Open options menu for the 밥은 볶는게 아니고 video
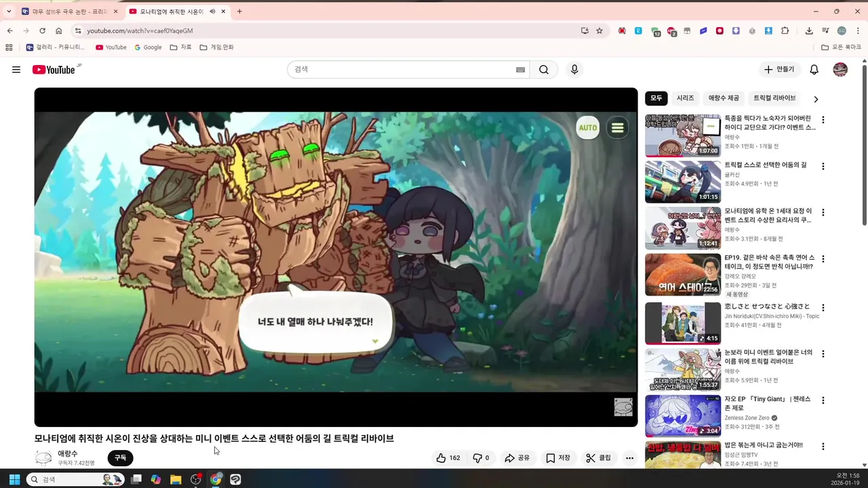This screenshot has height=488, width=868. (x=823, y=447)
